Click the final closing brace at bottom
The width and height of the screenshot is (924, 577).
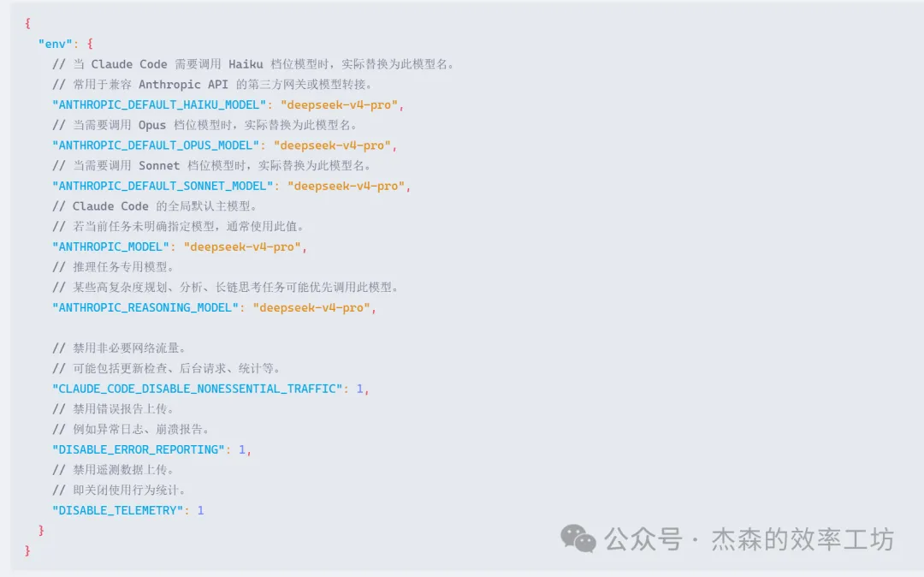click(x=28, y=550)
